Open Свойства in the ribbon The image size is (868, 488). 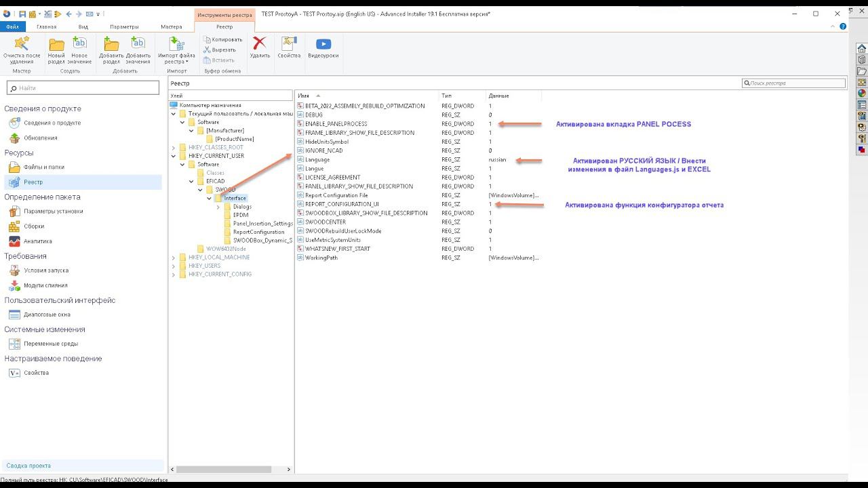(x=289, y=47)
